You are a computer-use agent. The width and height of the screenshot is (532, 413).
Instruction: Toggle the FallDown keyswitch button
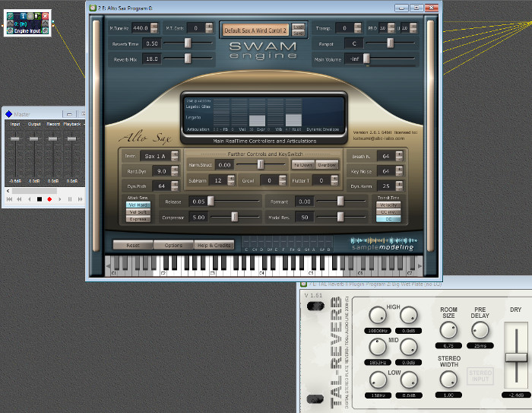pyautogui.click(x=303, y=165)
